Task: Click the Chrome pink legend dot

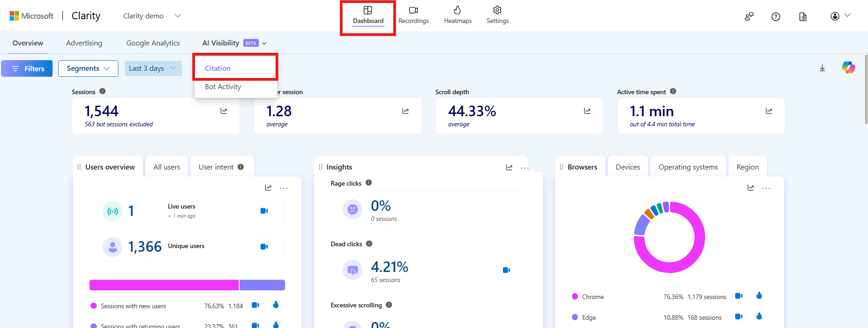Action: (575, 296)
